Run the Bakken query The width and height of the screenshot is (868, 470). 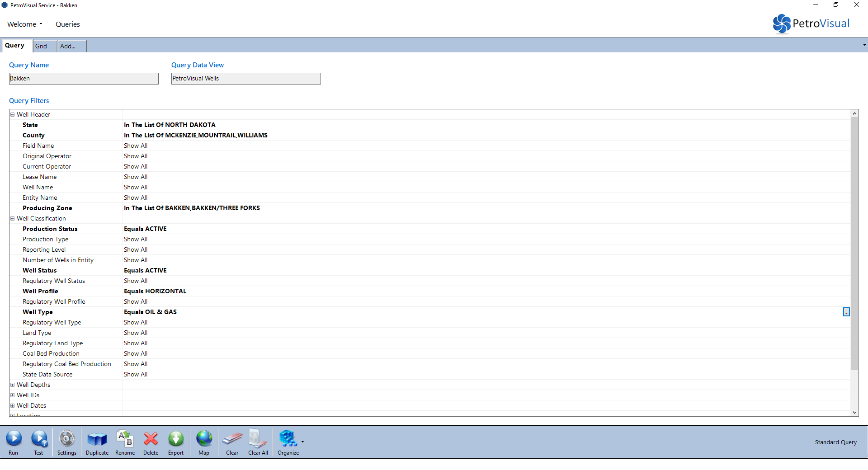click(14, 442)
